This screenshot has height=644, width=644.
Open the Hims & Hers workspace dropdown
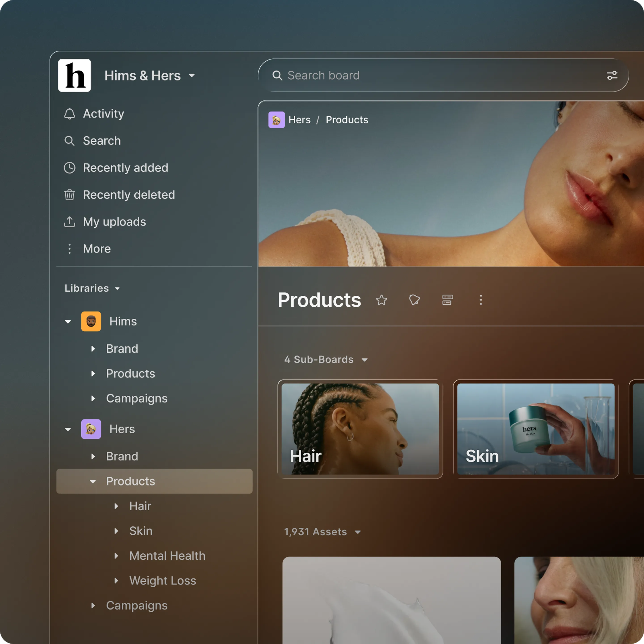click(x=191, y=76)
